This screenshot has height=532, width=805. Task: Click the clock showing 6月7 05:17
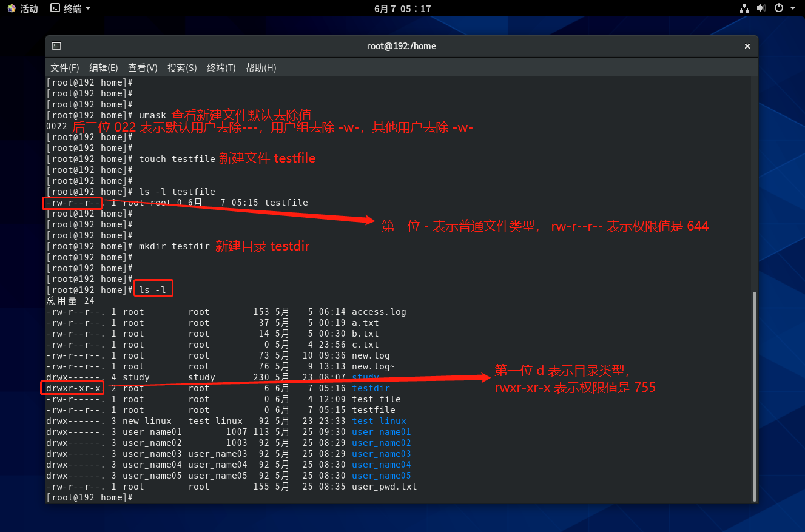pyautogui.click(x=402, y=8)
